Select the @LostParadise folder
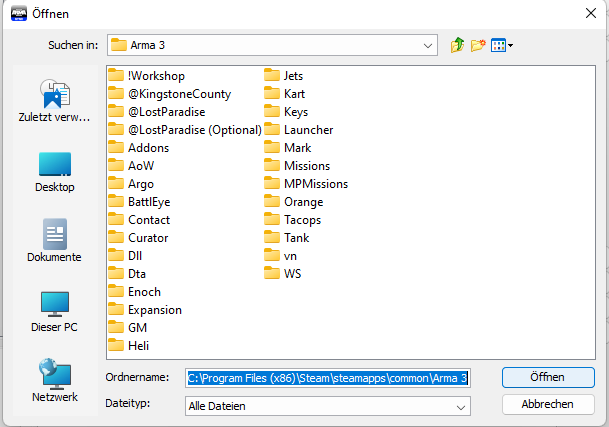The width and height of the screenshot is (609, 427). [x=157, y=112]
